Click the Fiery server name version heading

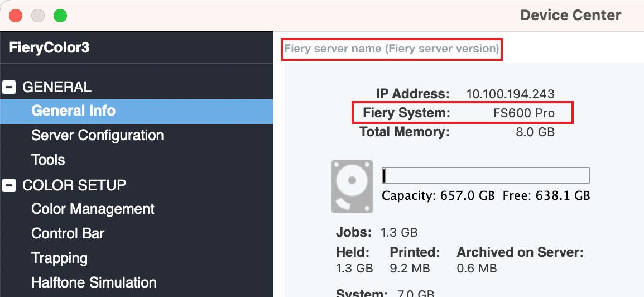point(391,49)
